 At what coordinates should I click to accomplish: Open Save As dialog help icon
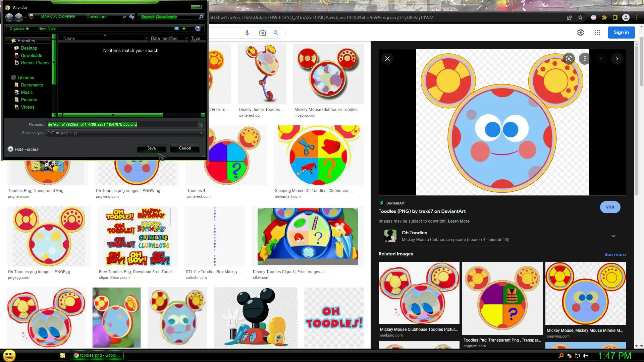(x=198, y=28)
